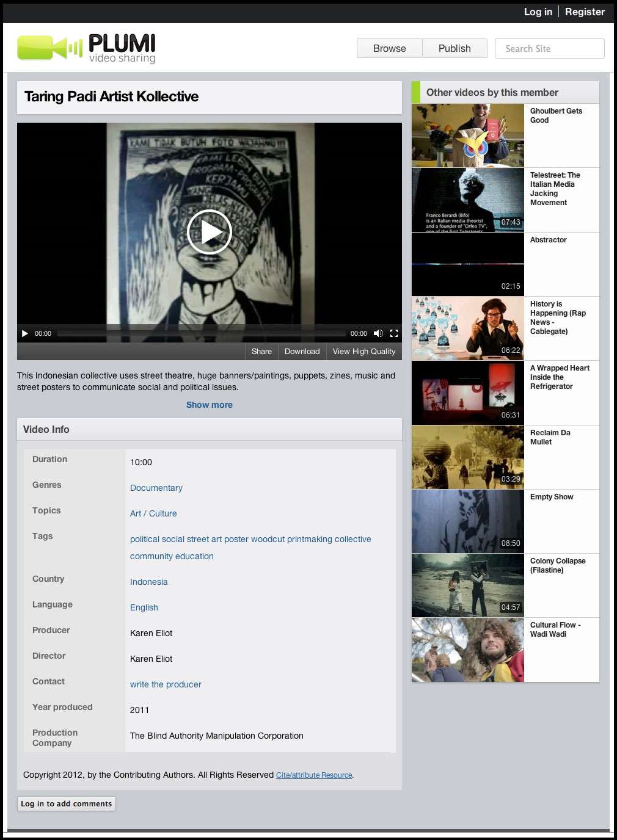
Task: Click Log in at top bar
Action: pyautogui.click(x=538, y=12)
